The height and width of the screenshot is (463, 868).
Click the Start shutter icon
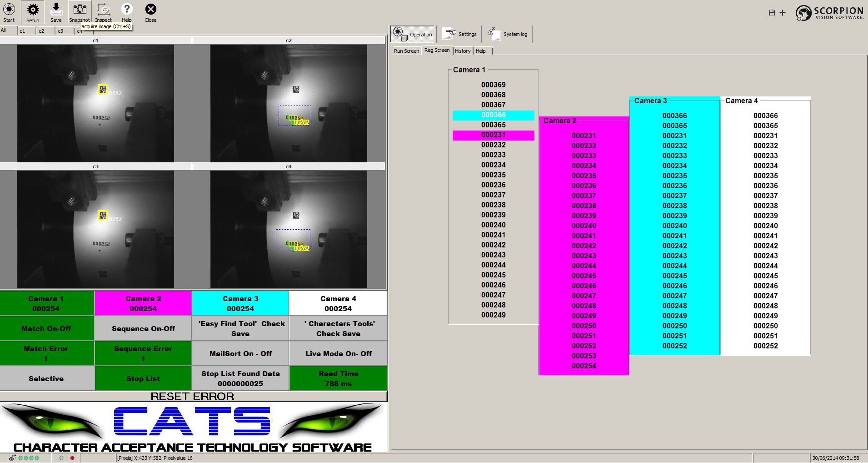(x=9, y=9)
